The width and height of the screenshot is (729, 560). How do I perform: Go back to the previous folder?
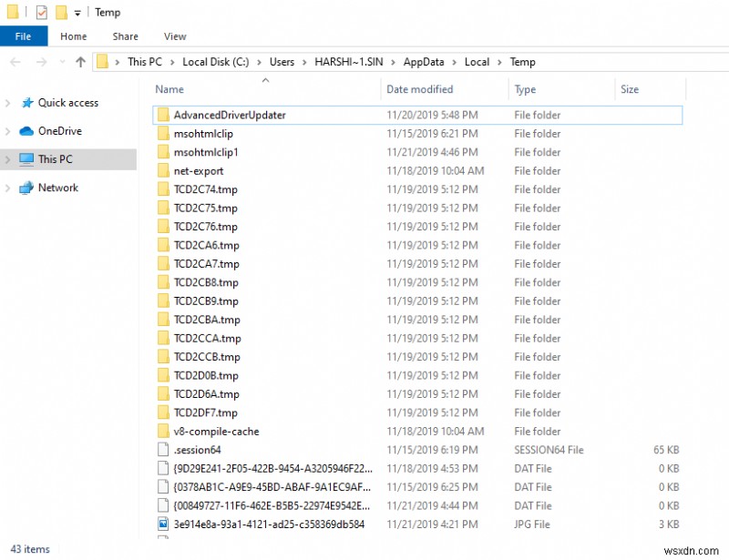(15, 61)
